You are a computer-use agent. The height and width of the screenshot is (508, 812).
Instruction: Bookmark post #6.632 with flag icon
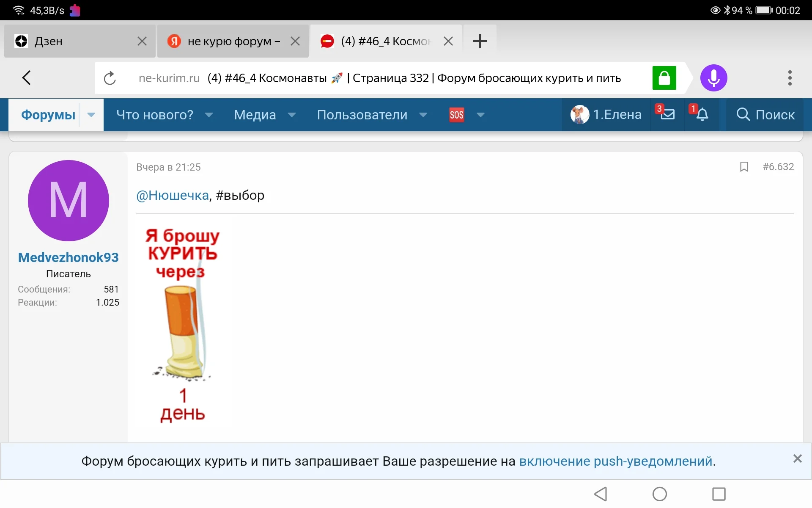(744, 166)
